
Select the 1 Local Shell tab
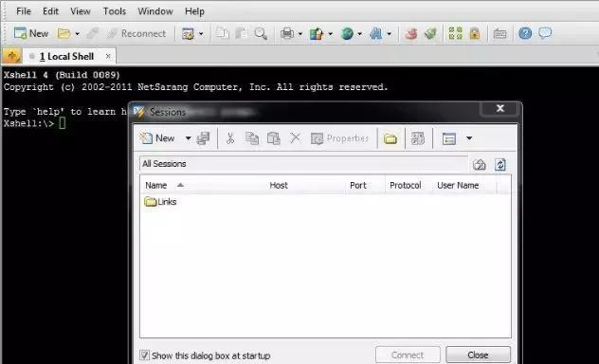tap(66, 57)
